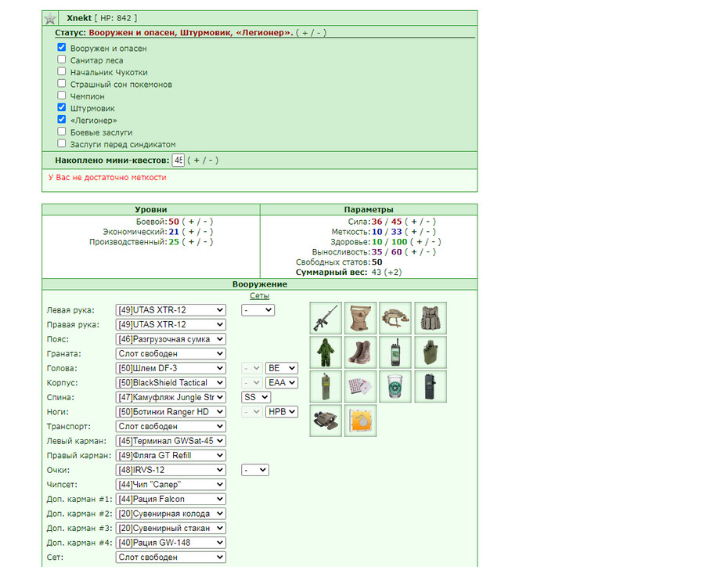
Task: Click the green flask canteen icon
Action: [x=431, y=352]
